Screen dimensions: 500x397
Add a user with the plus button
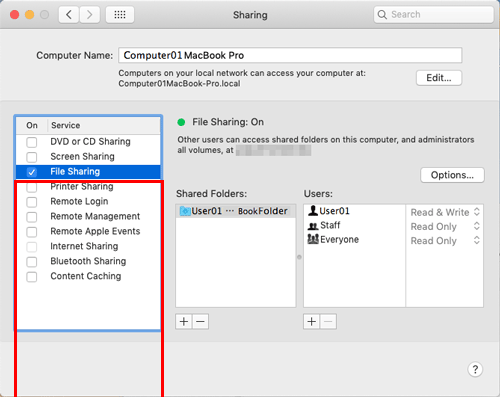[312, 322]
